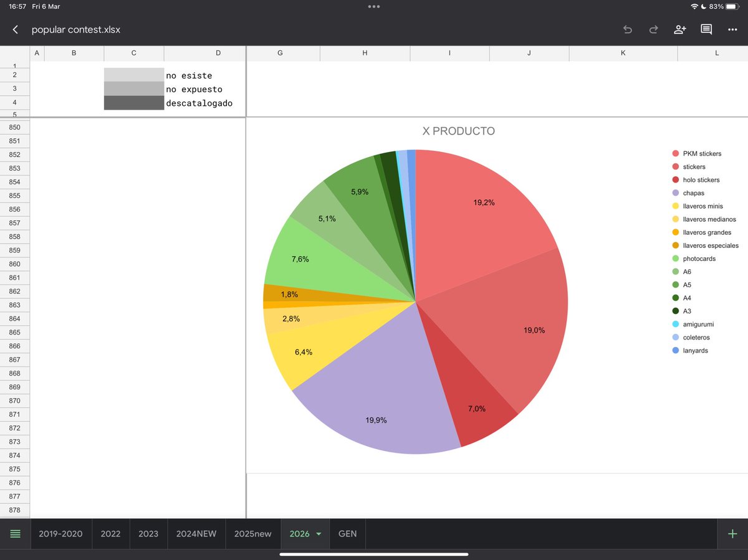748x560 pixels.
Task: Open the 2026 tab dropdown arrow
Action: (x=319, y=534)
